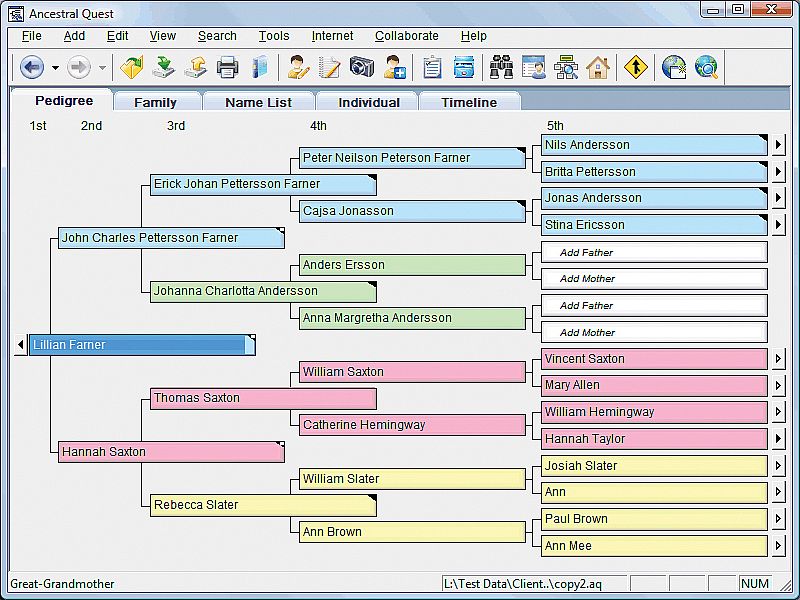Open the camera media icon

[361, 68]
